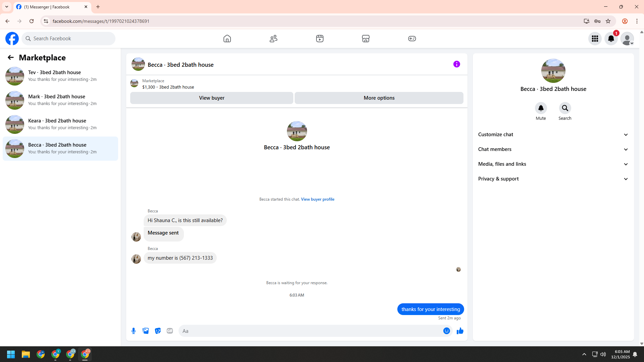
Task: Choose a GIF icon
Action: [170, 331]
